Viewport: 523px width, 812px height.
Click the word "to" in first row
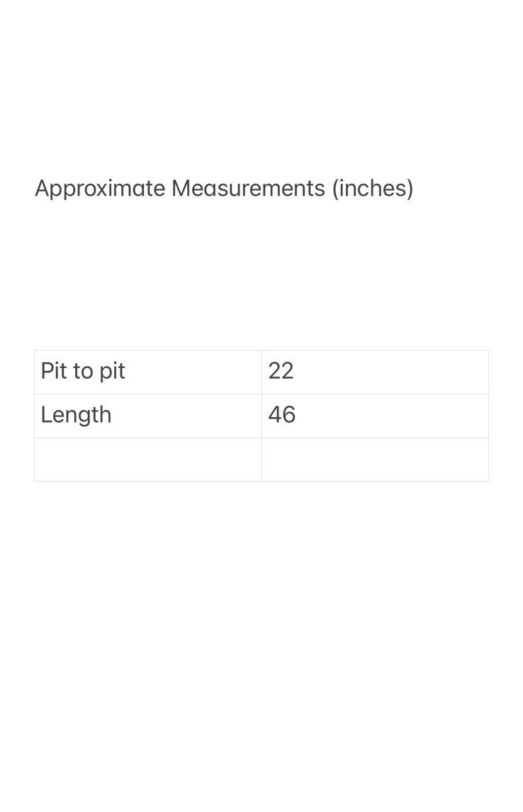coord(83,372)
